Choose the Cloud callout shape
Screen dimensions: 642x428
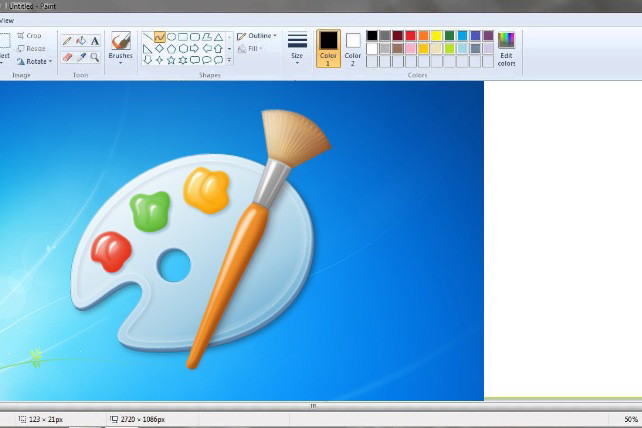tap(219, 60)
